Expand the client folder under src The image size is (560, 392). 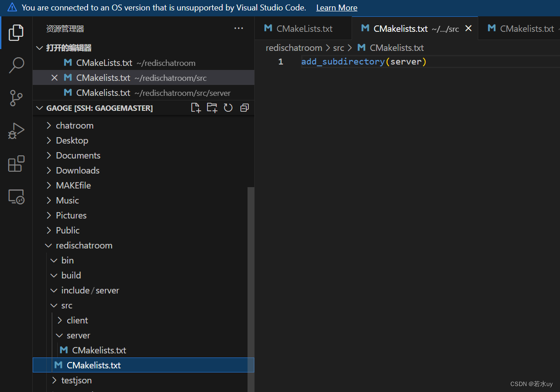(x=77, y=320)
